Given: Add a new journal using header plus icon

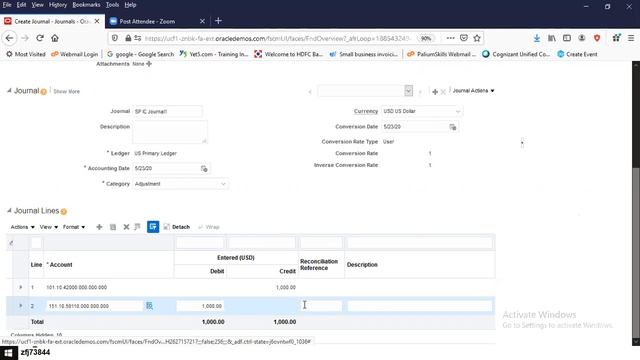Looking at the screenshot, I should click(x=435, y=92).
